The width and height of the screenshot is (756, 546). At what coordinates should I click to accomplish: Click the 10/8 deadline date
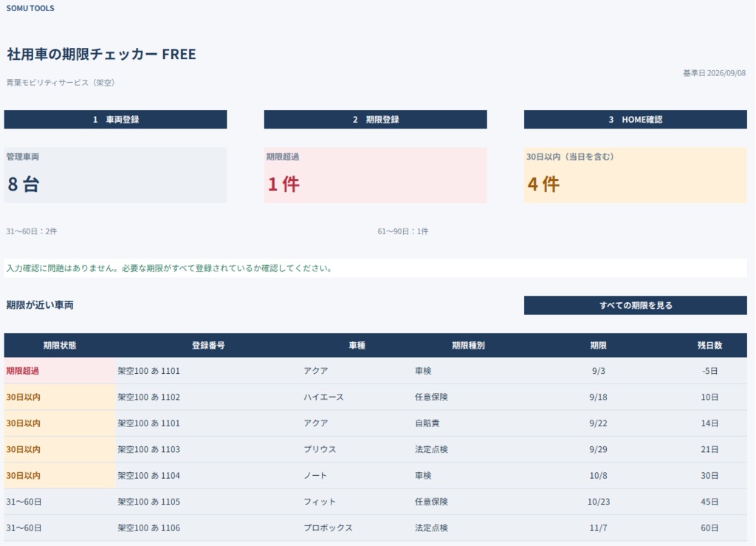pos(598,475)
